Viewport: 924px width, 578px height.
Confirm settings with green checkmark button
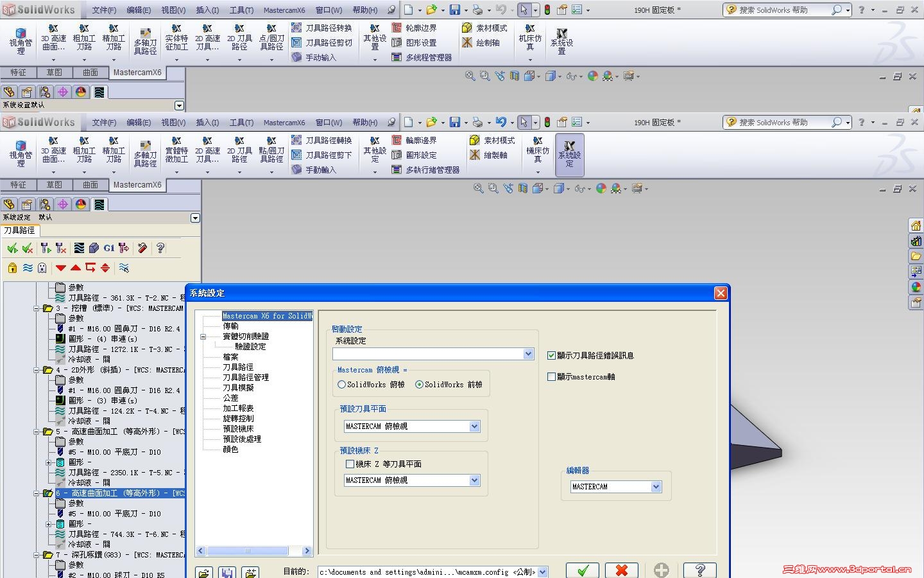coord(583,570)
